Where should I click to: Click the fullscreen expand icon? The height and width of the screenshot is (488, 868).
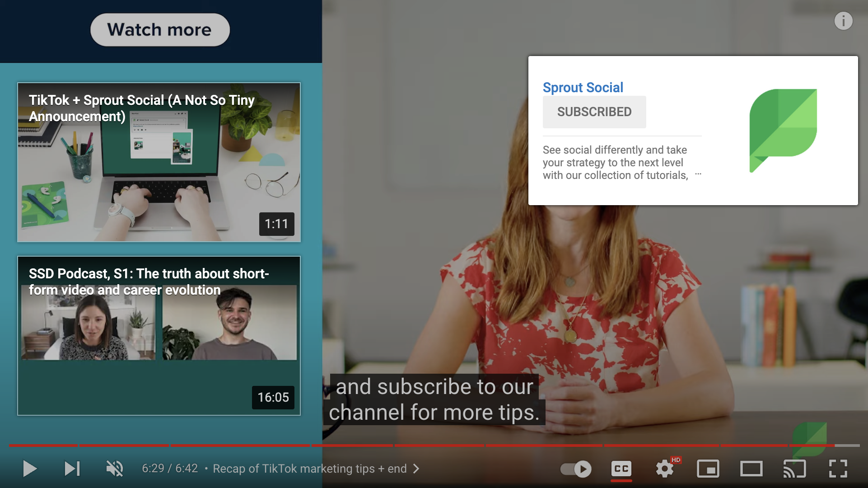click(x=838, y=469)
